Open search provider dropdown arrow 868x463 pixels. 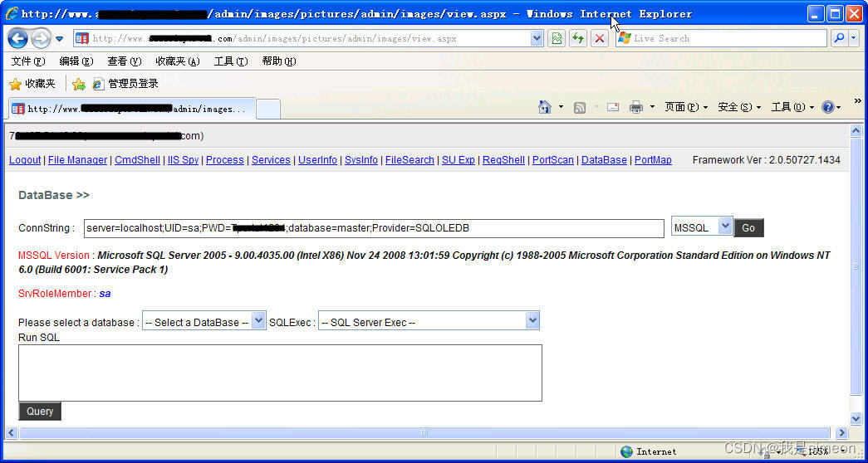click(x=854, y=38)
